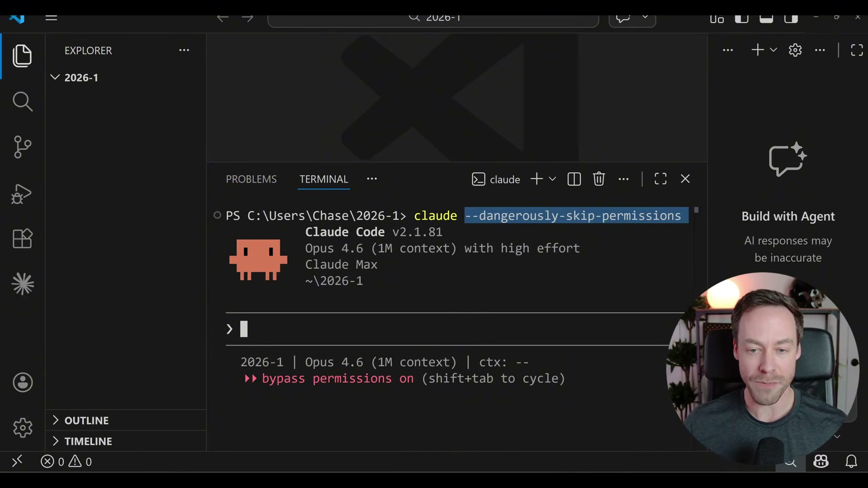Open remote window indicator in status bar
868x488 pixels.
tap(17, 461)
